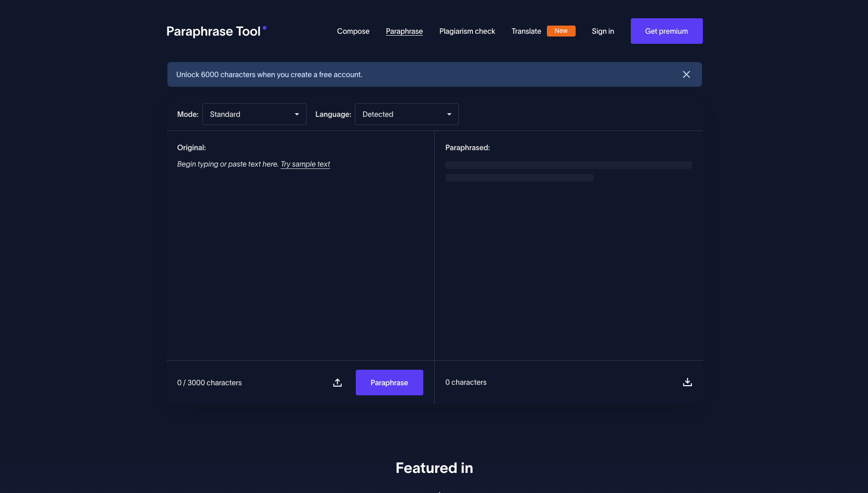Expand the Language dropdown showing Detected
This screenshot has width=868, height=493.
406,114
